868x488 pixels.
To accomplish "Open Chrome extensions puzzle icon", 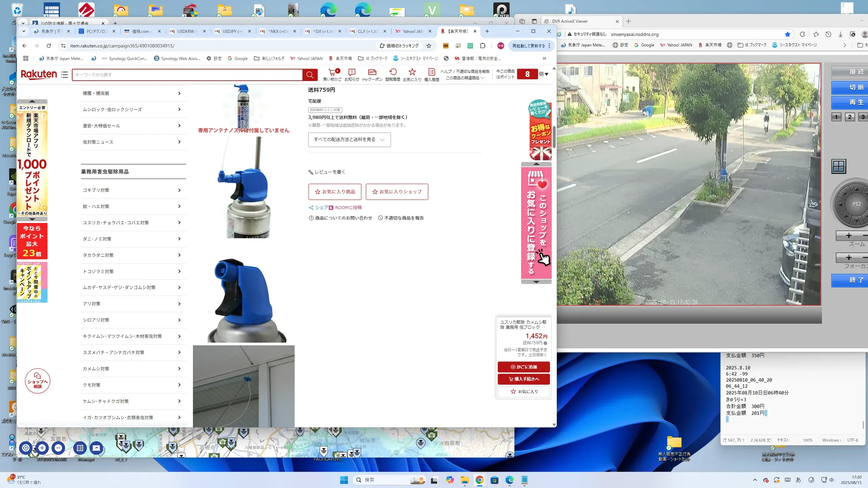I will tap(482, 46).
